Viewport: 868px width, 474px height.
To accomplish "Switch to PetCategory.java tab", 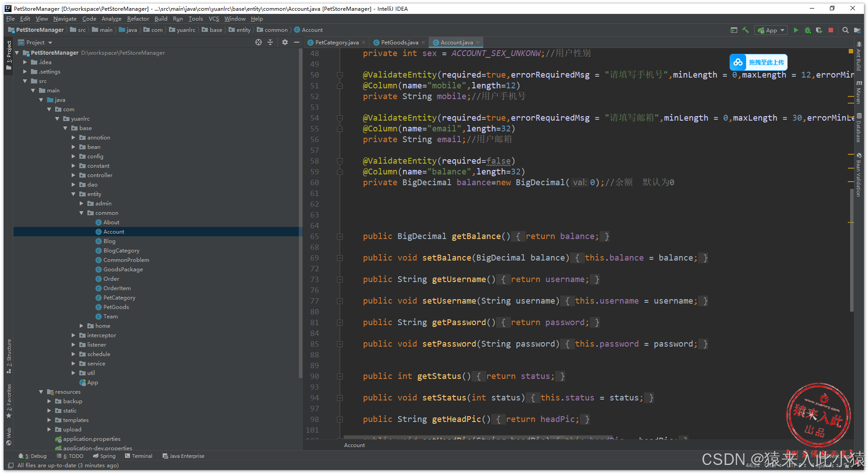I will (337, 43).
